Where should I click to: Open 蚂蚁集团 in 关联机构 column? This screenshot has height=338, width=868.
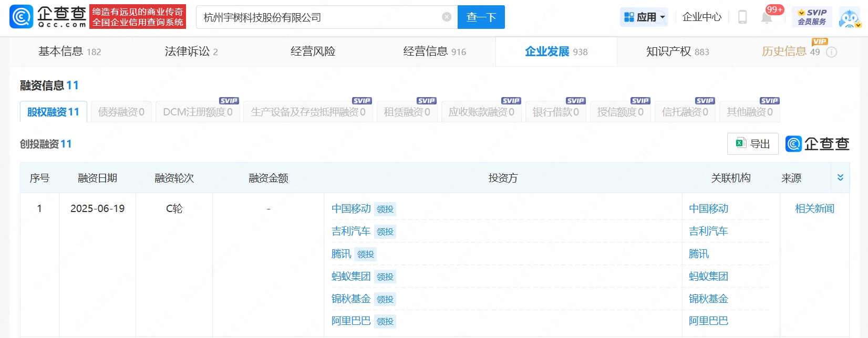(x=709, y=276)
